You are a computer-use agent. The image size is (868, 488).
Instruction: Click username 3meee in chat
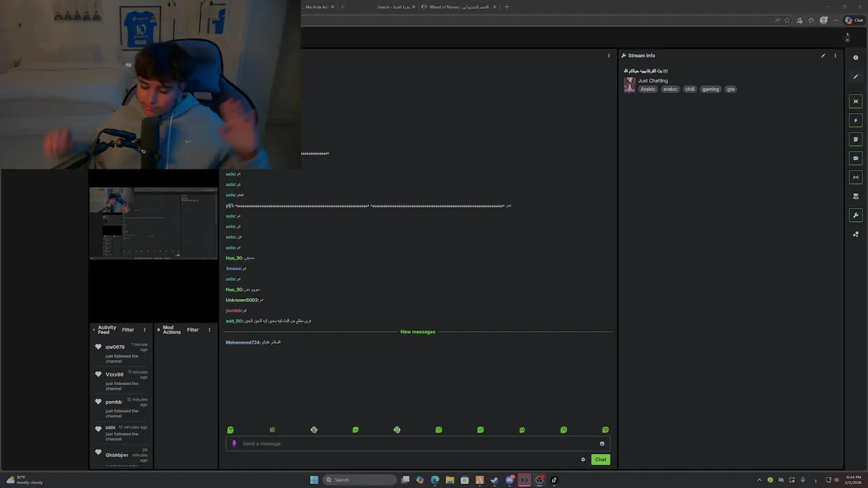click(233, 268)
